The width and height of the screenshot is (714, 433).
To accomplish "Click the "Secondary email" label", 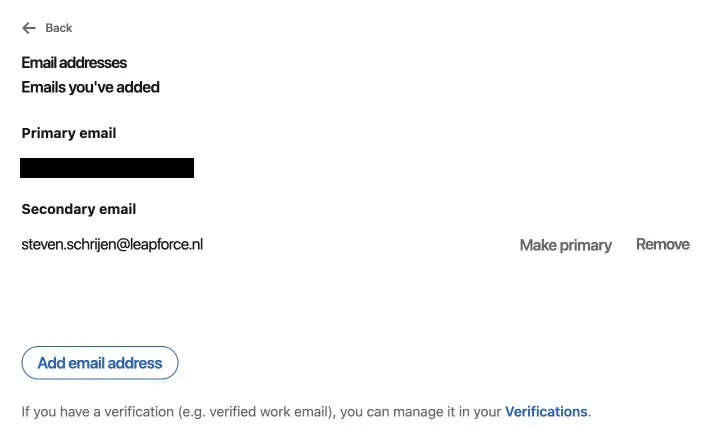I will point(78,209).
